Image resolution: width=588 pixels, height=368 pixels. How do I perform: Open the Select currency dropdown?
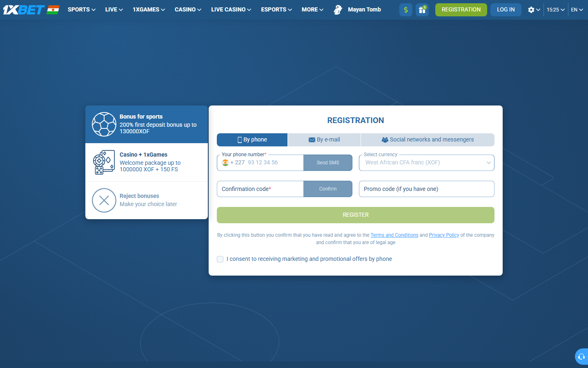tap(427, 163)
